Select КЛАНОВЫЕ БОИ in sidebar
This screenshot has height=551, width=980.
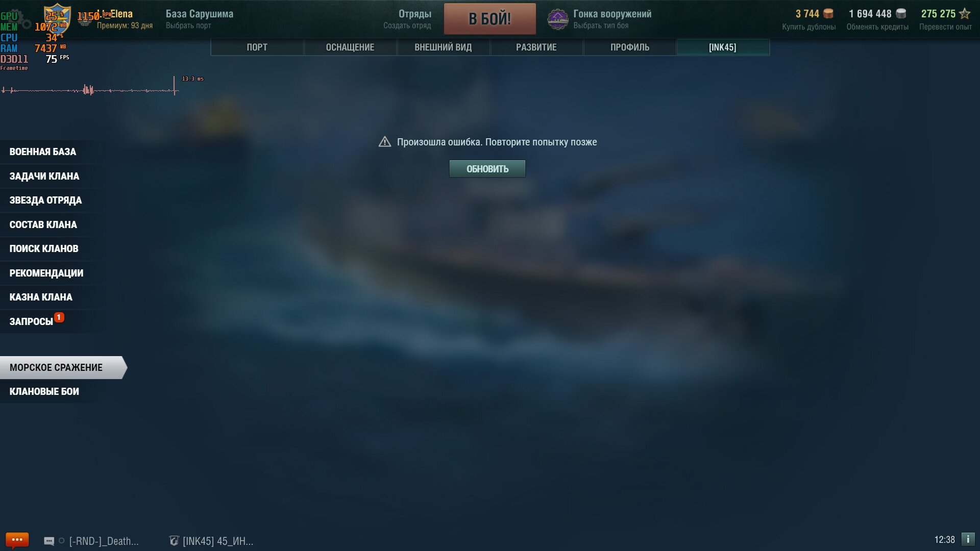(x=44, y=391)
